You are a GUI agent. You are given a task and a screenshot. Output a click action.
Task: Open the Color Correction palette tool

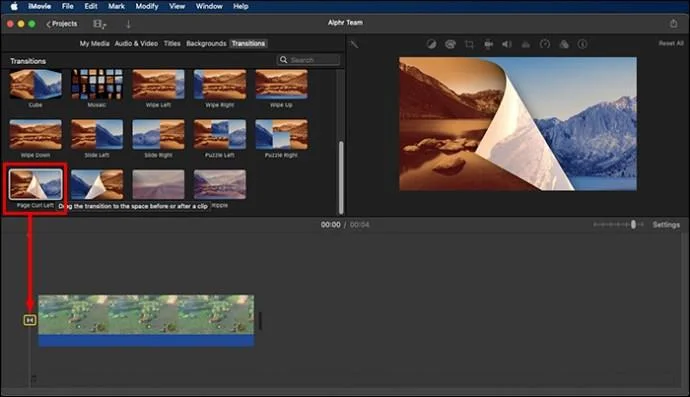(450, 44)
